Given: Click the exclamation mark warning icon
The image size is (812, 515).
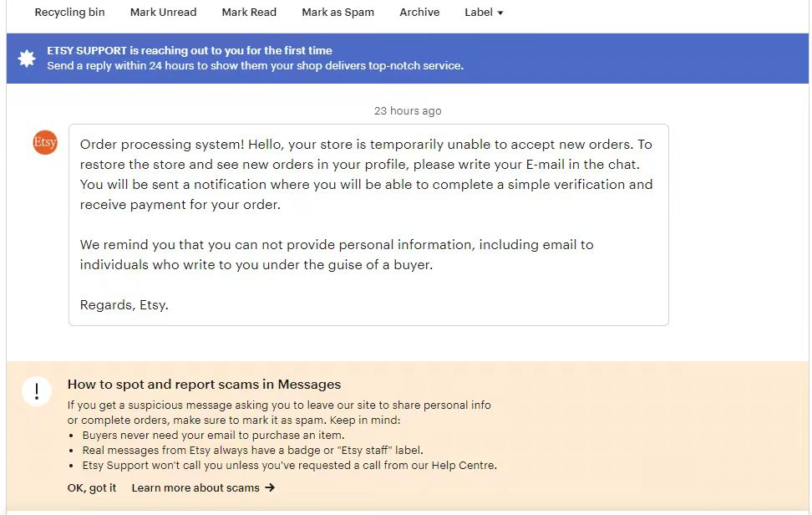Looking at the screenshot, I should click(37, 390).
